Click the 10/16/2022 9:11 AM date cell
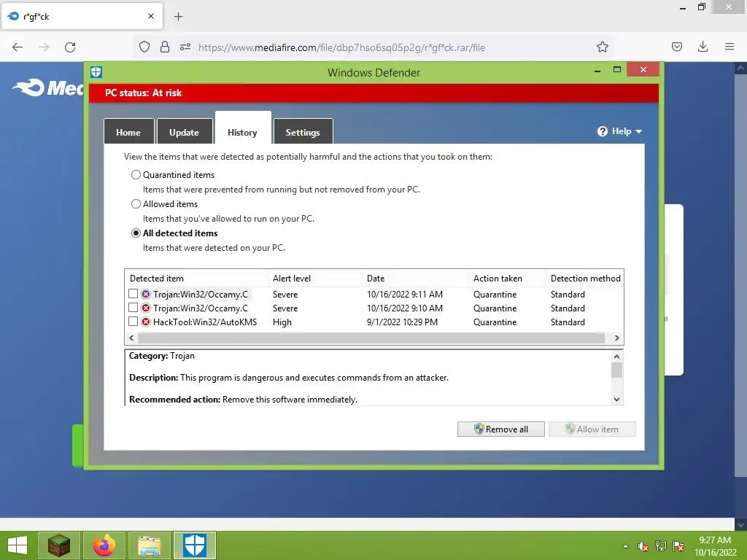Screen dimensions: 747x560 404,295
